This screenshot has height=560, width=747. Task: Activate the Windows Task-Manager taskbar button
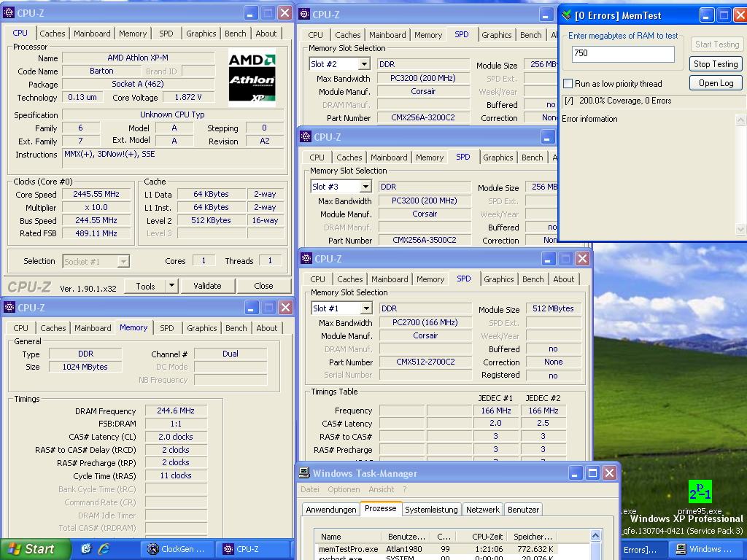[x=705, y=550]
